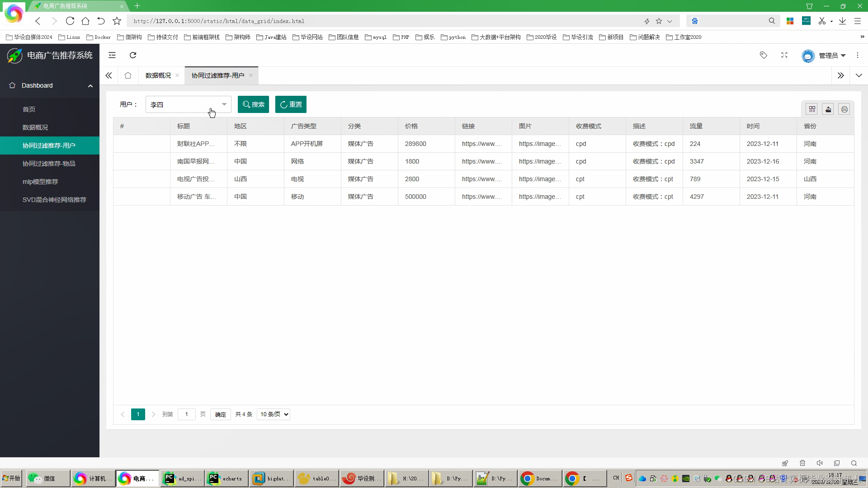Click the 搜索 button
This screenshot has width=868, height=488.
point(253,104)
